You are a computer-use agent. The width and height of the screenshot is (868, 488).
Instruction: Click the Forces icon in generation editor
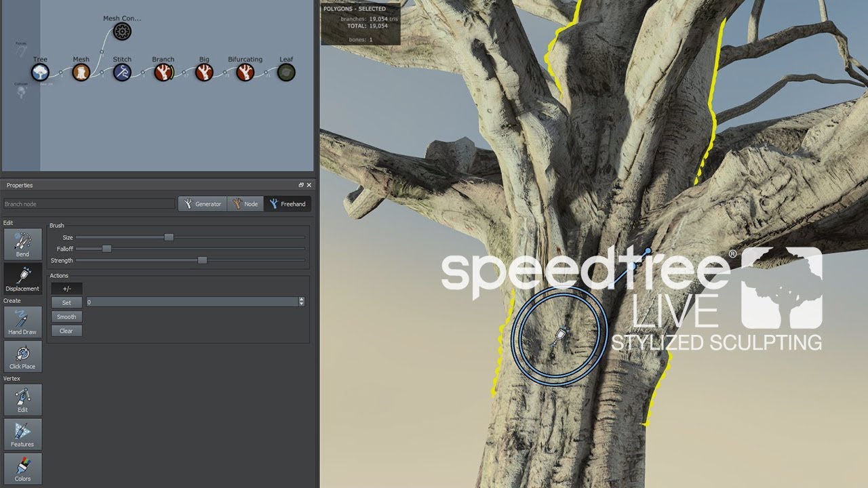21,49
